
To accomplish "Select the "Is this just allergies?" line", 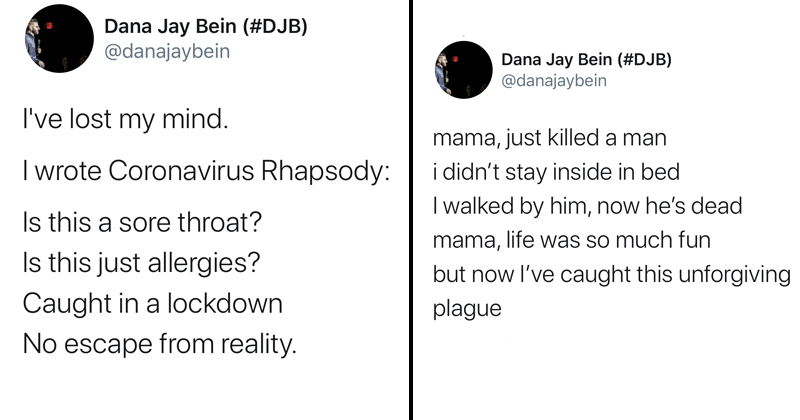I will (141, 263).
